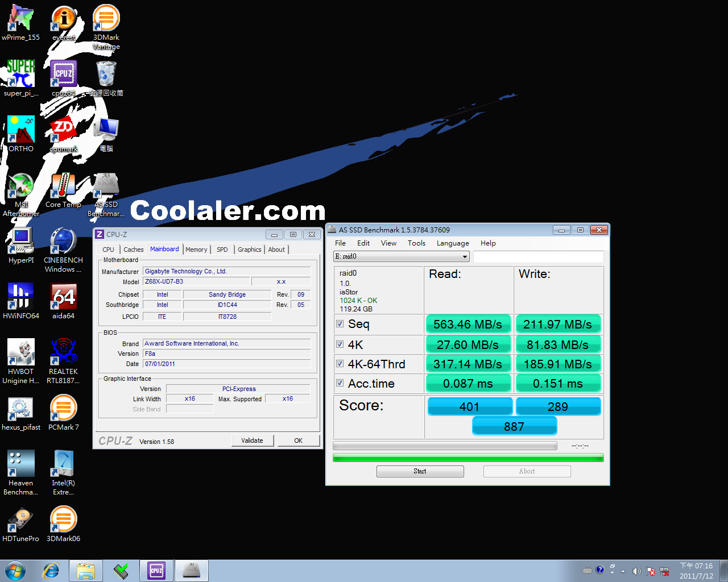Open 3DMark Vantage shortcut
The height and width of the screenshot is (582, 728).
[x=106, y=27]
